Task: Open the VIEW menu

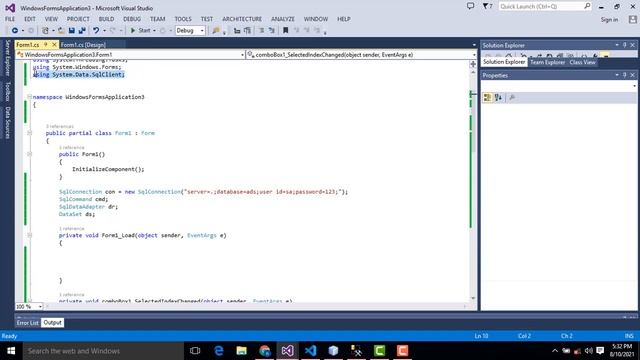Action: point(51,19)
